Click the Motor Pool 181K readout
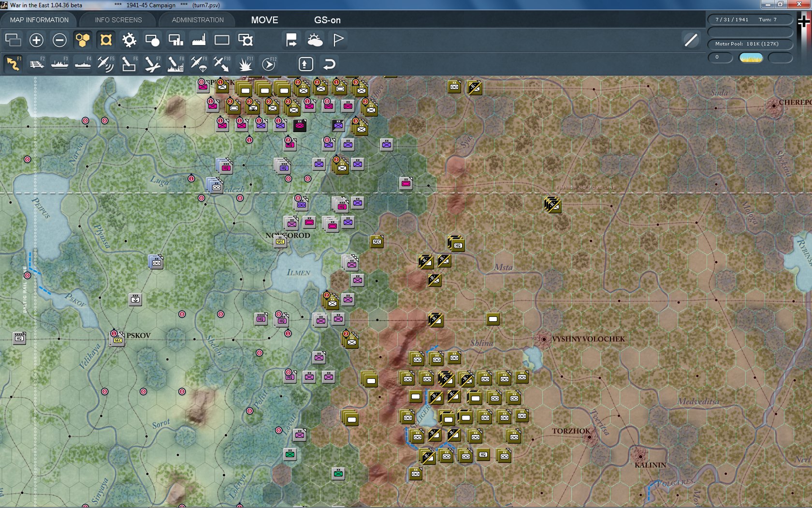 pyautogui.click(x=750, y=44)
